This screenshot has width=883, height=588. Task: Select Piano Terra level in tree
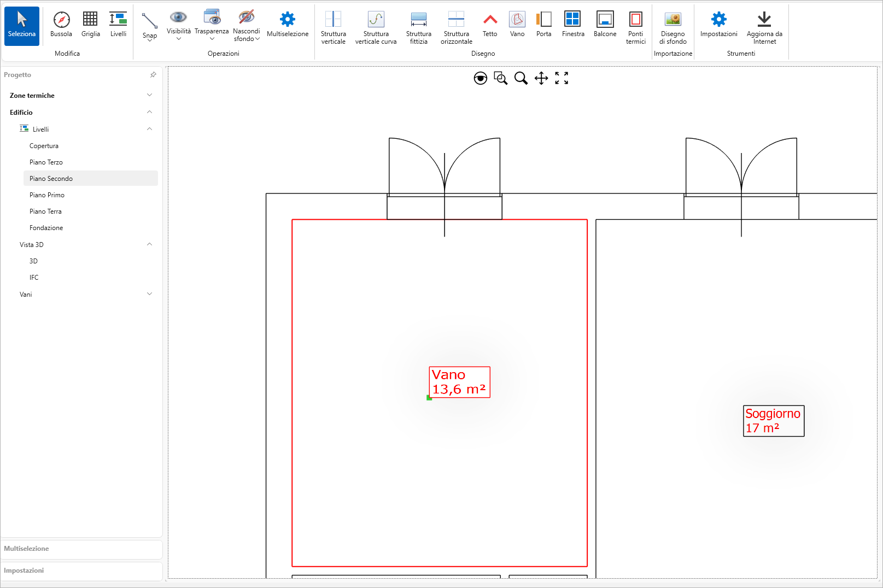[45, 211]
